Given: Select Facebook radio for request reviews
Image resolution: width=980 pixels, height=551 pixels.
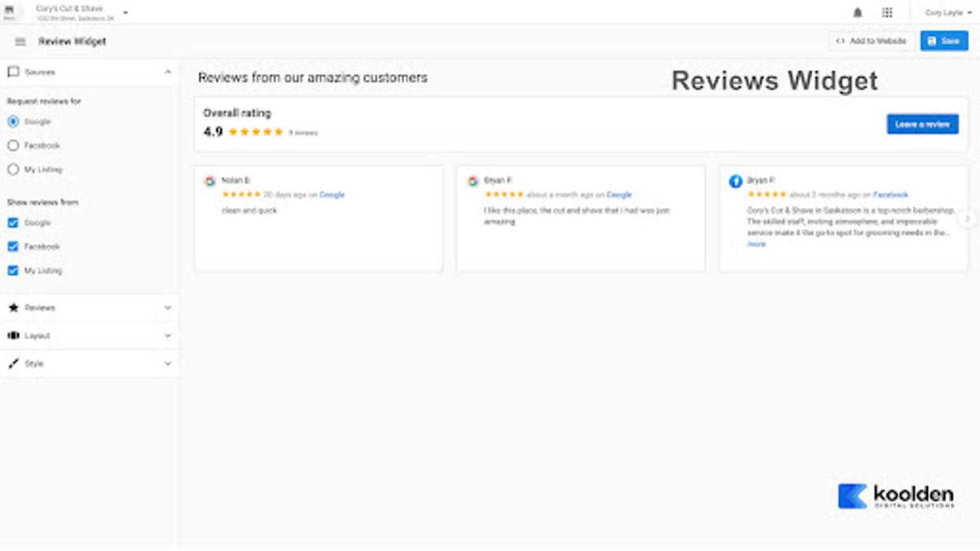Looking at the screenshot, I should (13, 146).
